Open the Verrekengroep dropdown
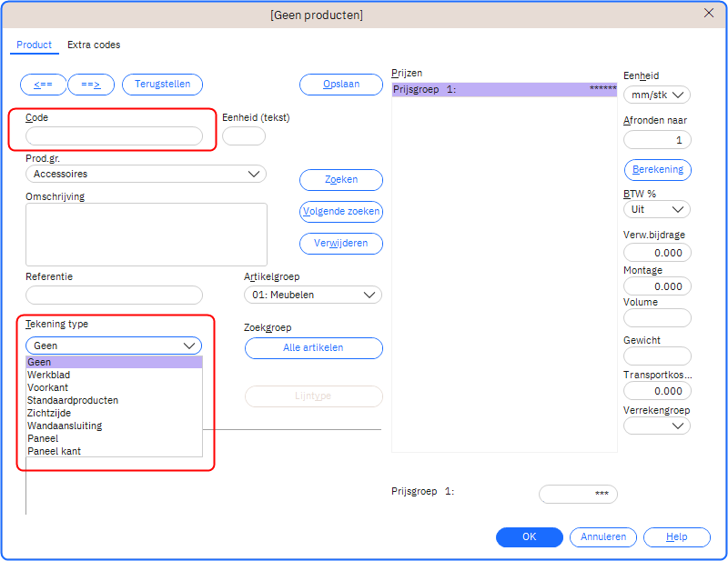728x561 pixels. tap(656, 426)
